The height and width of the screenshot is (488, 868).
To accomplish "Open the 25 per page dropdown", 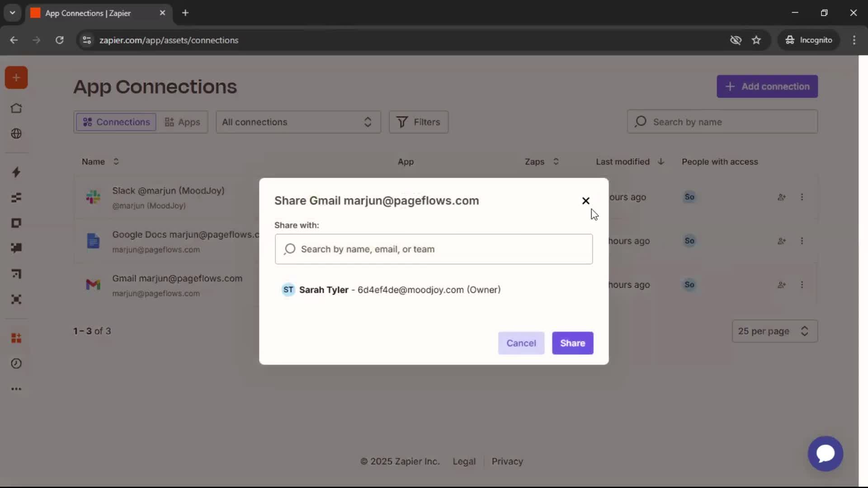I will pyautogui.click(x=774, y=331).
